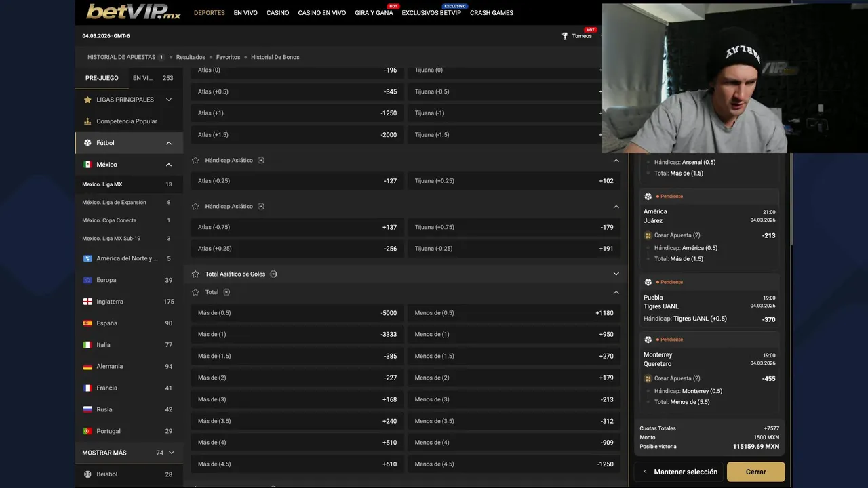Click soccer ball icon on América Juárez bet
Screen dimensions: 868x488
tap(648, 197)
